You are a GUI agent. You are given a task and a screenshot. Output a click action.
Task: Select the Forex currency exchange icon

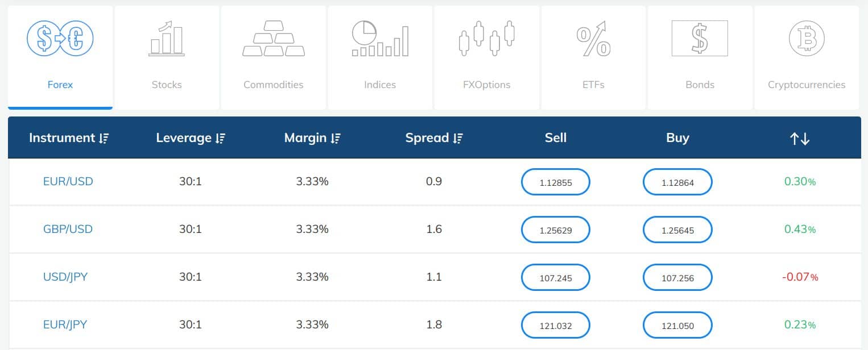(x=60, y=39)
